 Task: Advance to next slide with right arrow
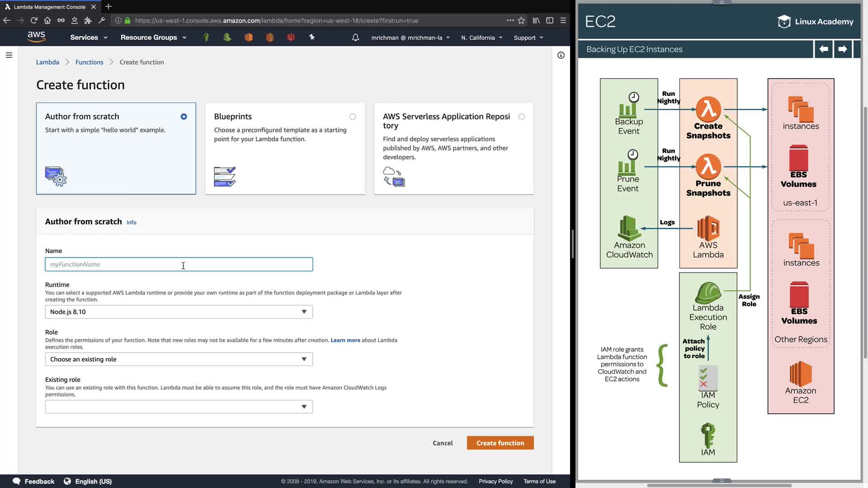[842, 49]
